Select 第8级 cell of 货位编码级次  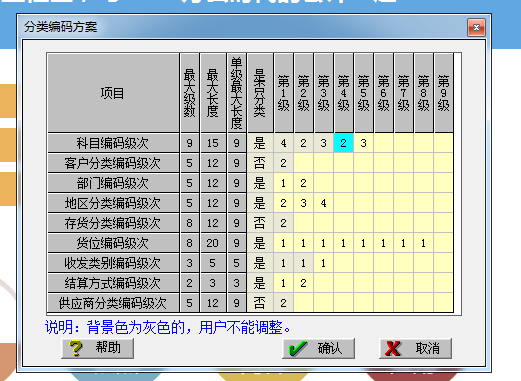click(x=423, y=243)
